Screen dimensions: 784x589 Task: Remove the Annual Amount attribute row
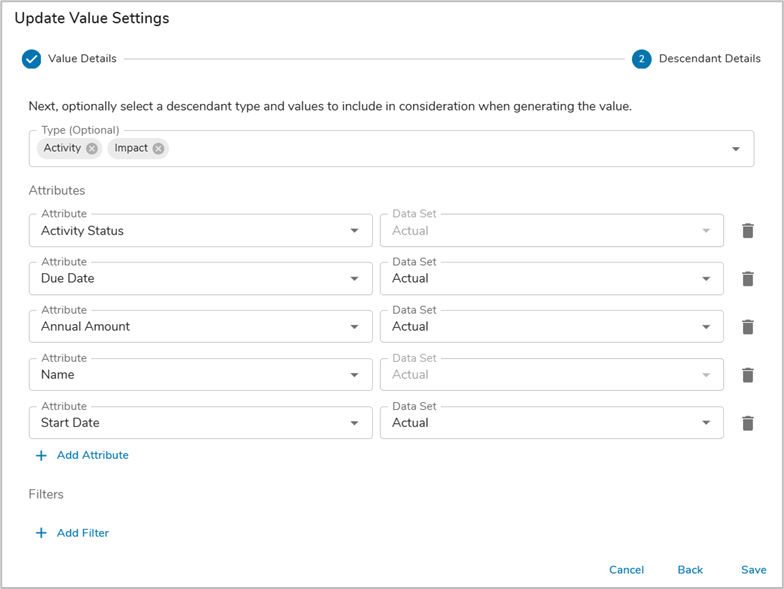click(747, 327)
